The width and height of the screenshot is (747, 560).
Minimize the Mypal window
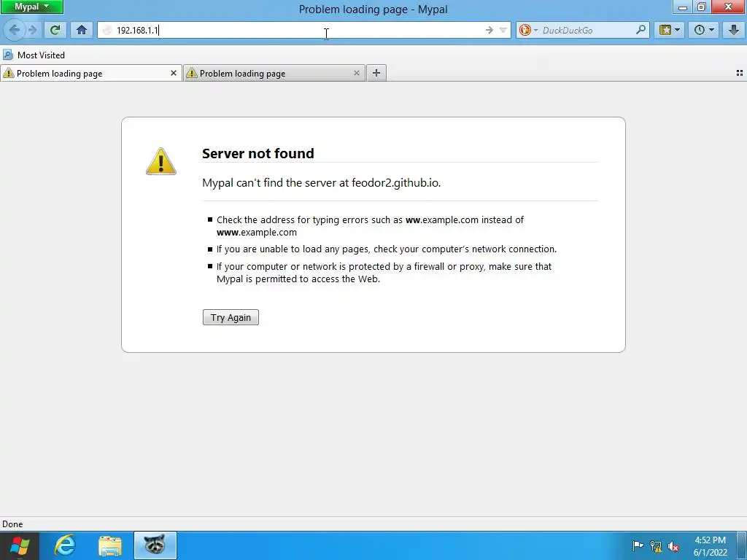[683, 7]
